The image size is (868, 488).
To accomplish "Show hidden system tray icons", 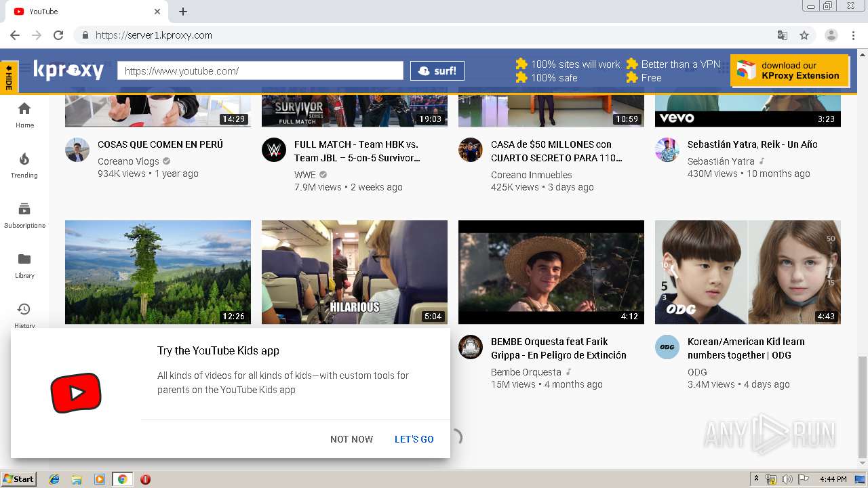I will (x=756, y=479).
